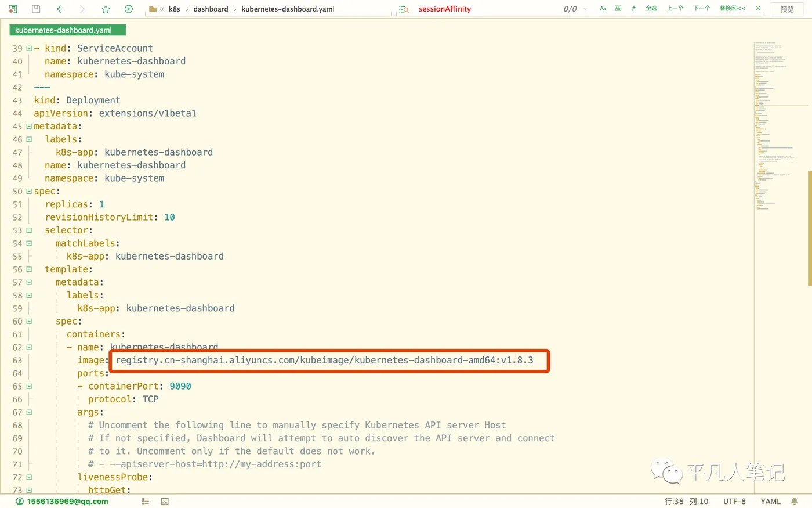Go back with the left arrow
812x508 pixels.
click(x=59, y=9)
